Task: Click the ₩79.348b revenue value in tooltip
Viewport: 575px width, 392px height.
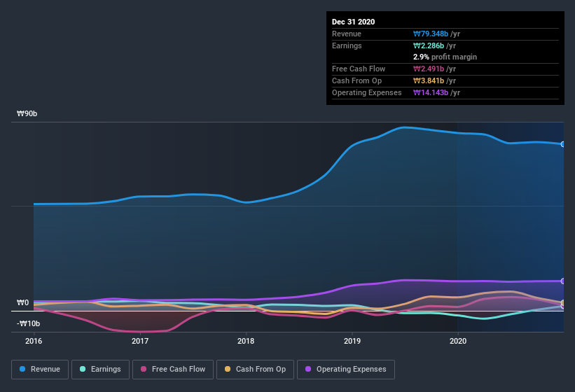Action: click(x=431, y=34)
